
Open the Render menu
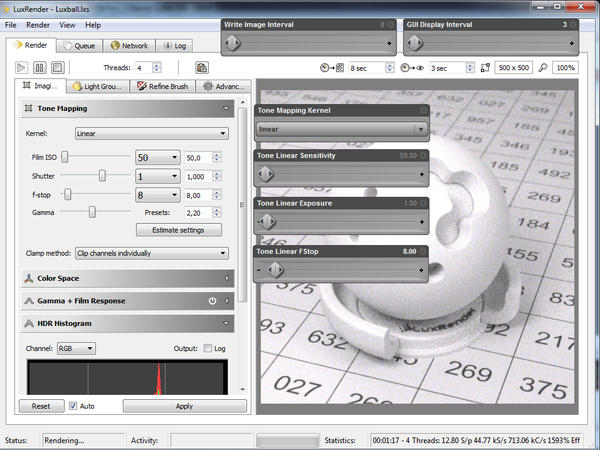tap(38, 25)
